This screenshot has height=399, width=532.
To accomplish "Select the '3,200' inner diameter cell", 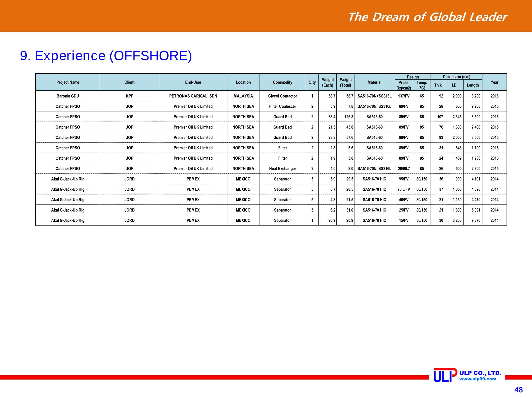I will coord(454,220).
